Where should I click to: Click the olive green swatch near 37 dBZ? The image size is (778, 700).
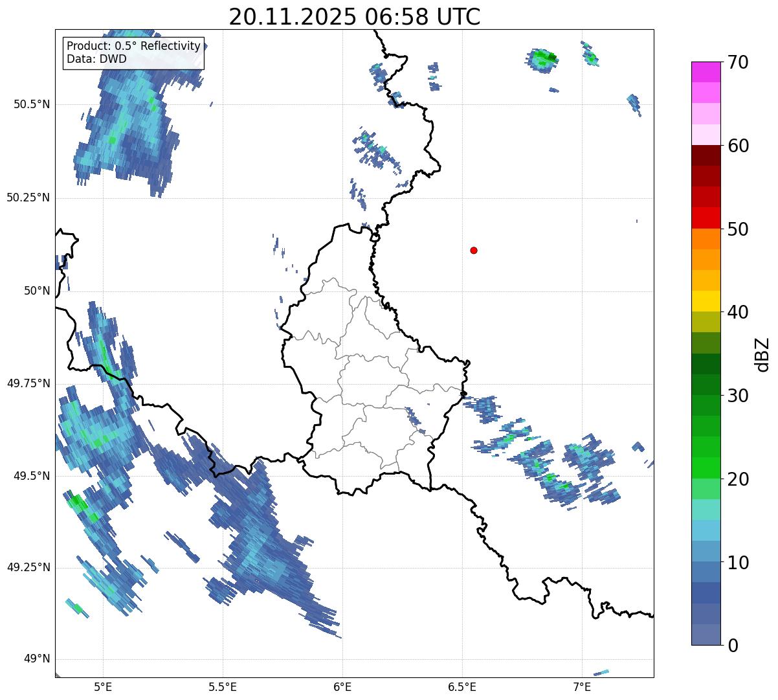pyautogui.click(x=706, y=343)
